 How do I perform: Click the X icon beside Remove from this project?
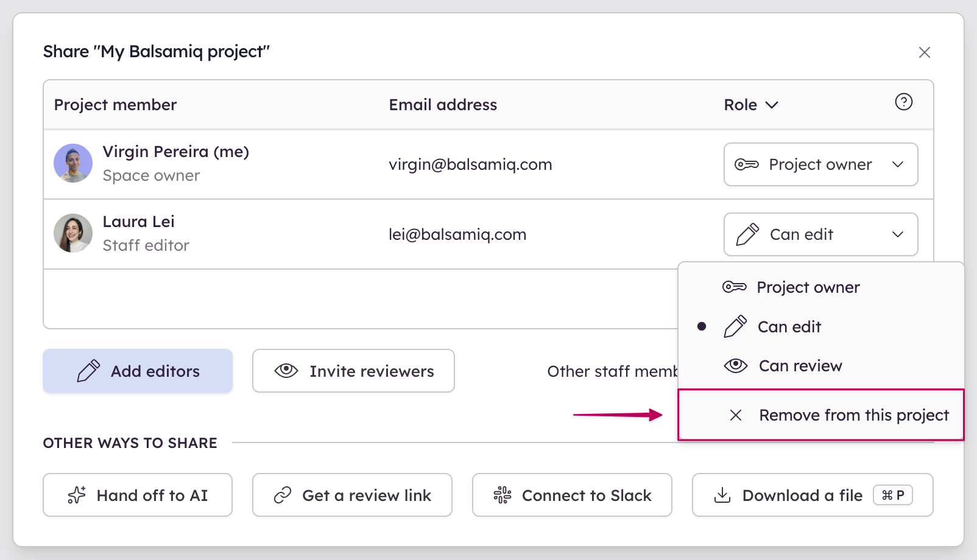click(736, 415)
